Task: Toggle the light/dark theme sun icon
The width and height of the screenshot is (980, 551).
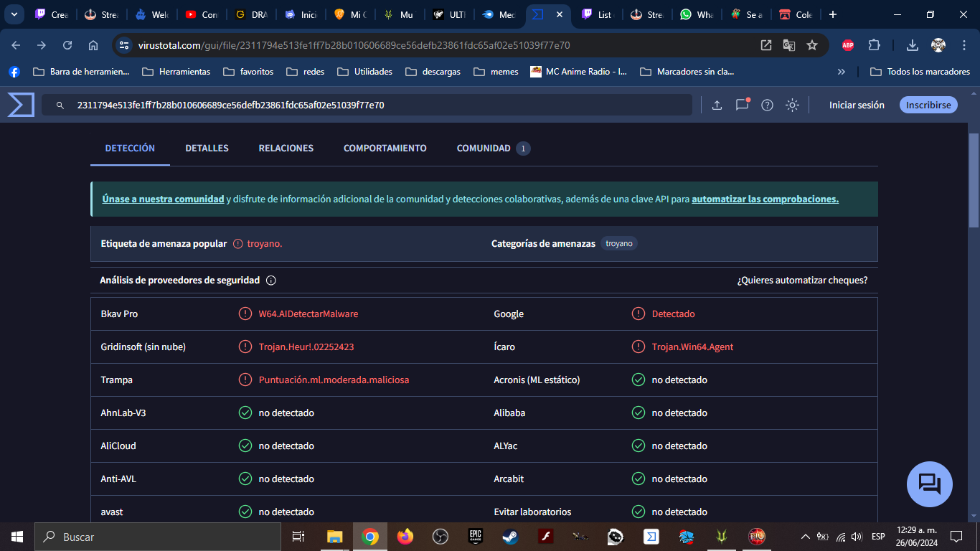Action: [x=792, y=105]
